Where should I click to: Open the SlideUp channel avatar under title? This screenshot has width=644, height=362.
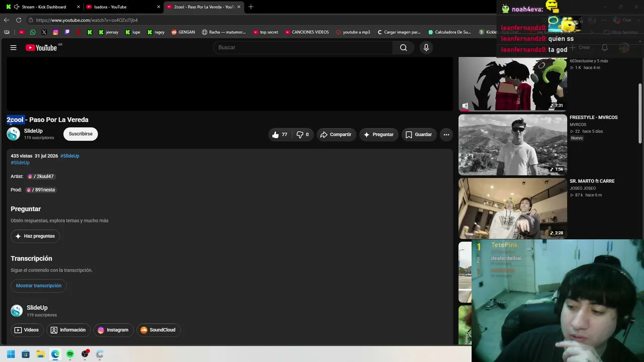click(14, 134)
